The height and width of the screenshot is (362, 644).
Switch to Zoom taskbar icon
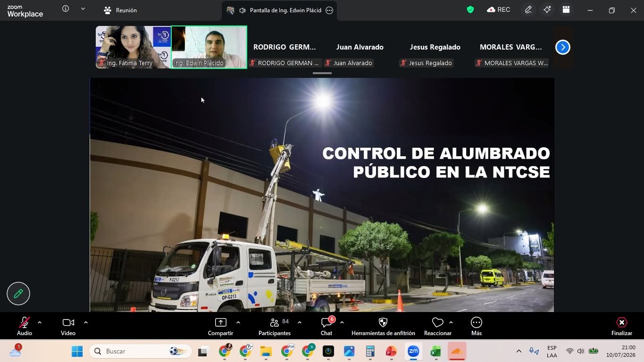[413, 351]
